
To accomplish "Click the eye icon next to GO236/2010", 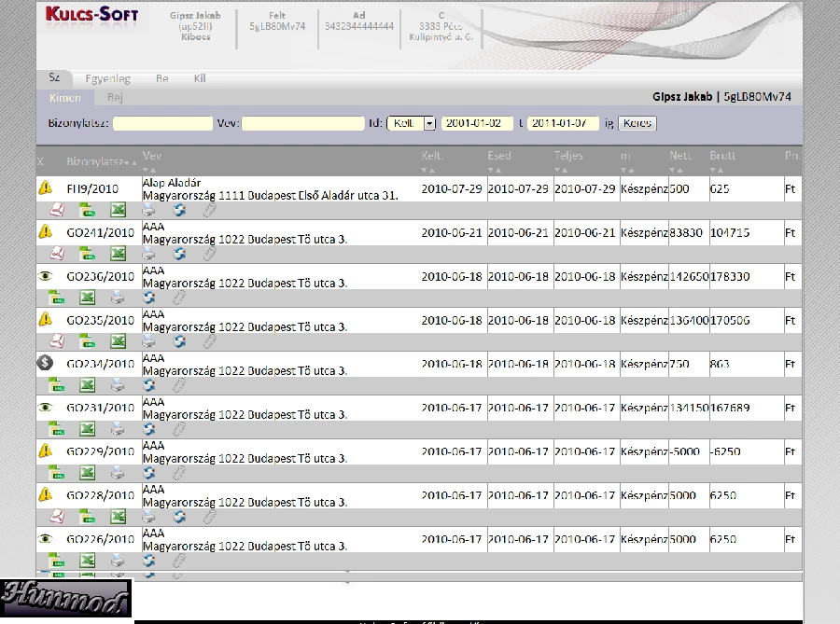I will tap(45, 276).
